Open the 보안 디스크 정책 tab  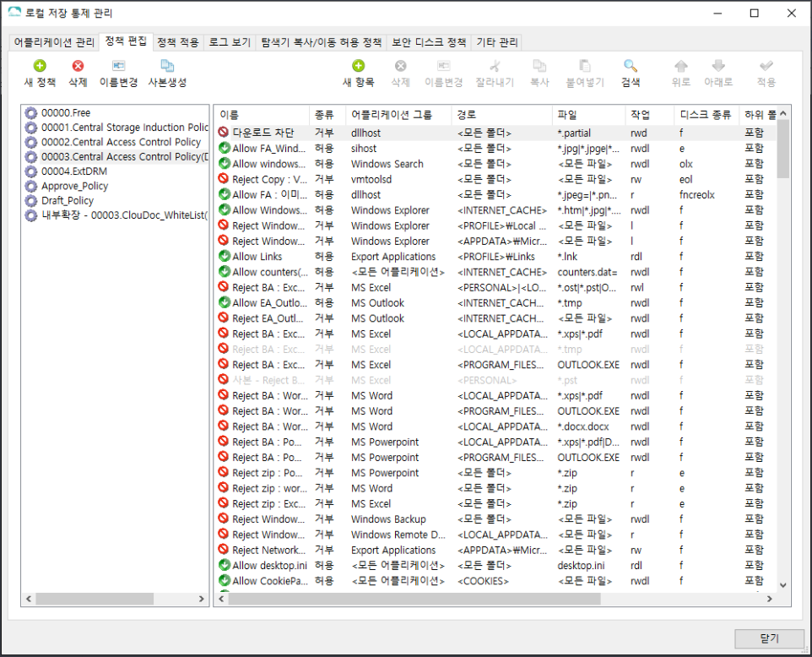point(429,42)
